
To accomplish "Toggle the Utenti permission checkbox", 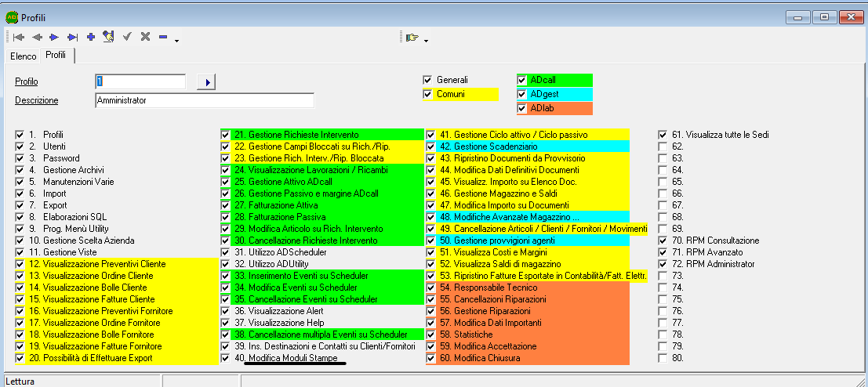I will click(x=20, y=146).
